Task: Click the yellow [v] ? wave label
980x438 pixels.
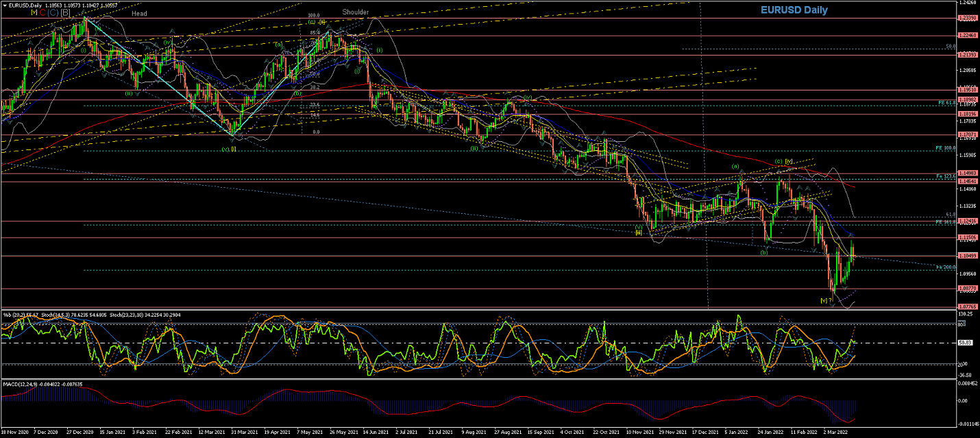Action: tap(826, 300)
